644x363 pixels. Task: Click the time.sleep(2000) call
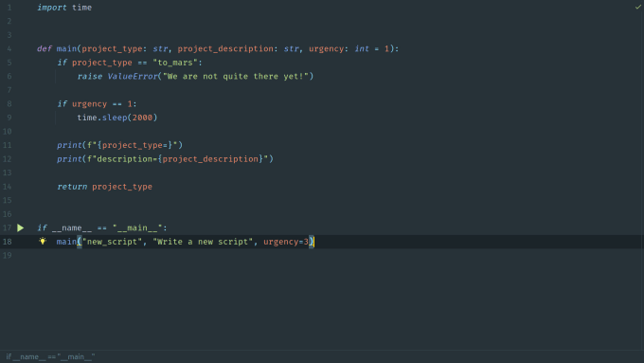click(x=117, y=118)
